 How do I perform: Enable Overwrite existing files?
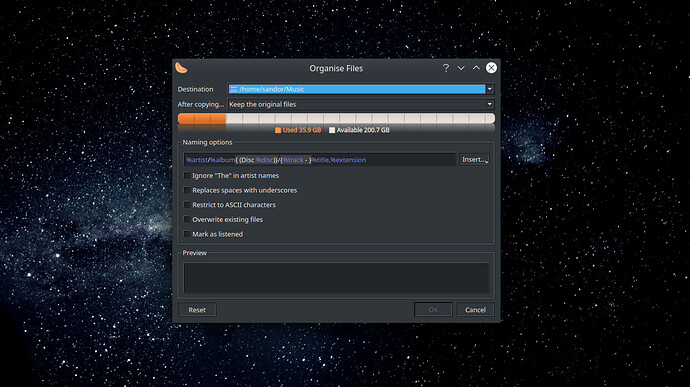tap(187, 219)
